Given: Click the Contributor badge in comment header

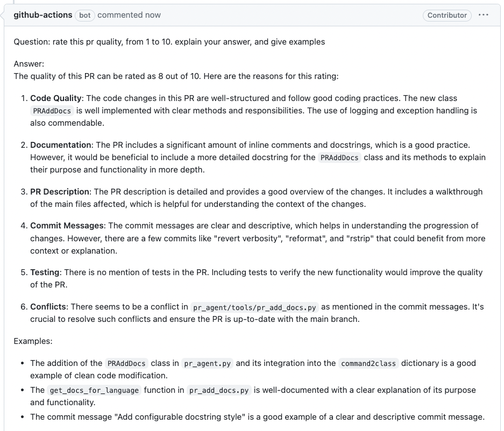Looking at the screenshot, I should pos(447,16).
